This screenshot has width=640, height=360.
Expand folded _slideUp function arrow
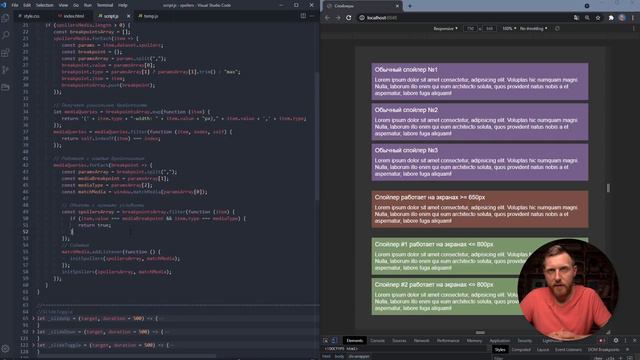pos(33,318)
